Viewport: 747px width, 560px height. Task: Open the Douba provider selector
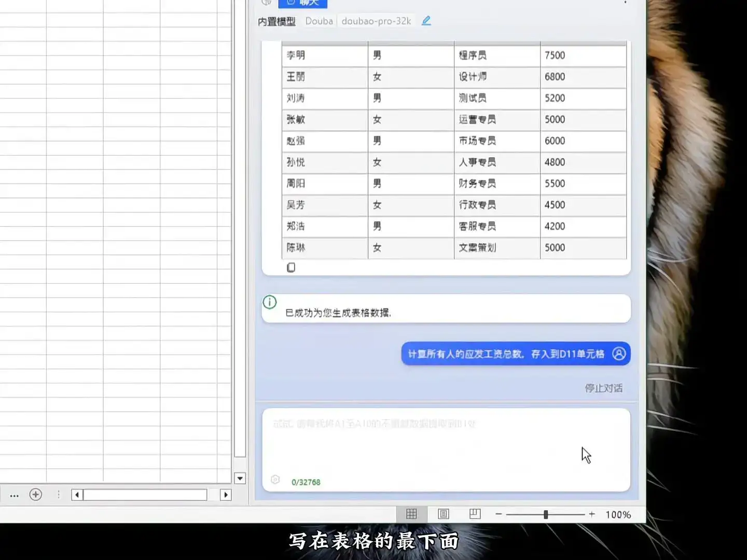coord(319,21)
